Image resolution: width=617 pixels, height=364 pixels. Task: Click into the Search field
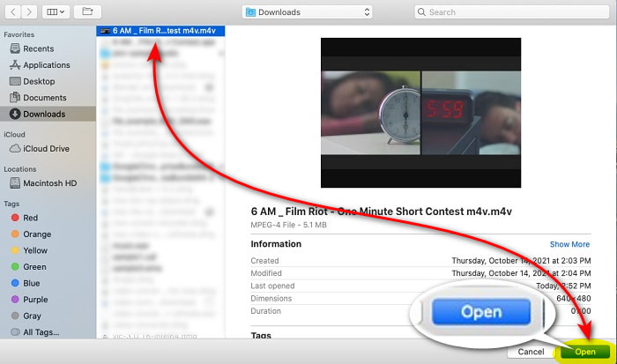(511, 12)
